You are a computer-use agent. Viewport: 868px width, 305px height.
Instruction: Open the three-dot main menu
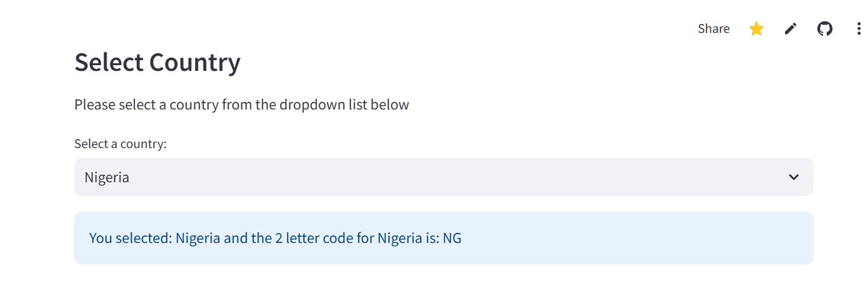(x=859, y=28)
